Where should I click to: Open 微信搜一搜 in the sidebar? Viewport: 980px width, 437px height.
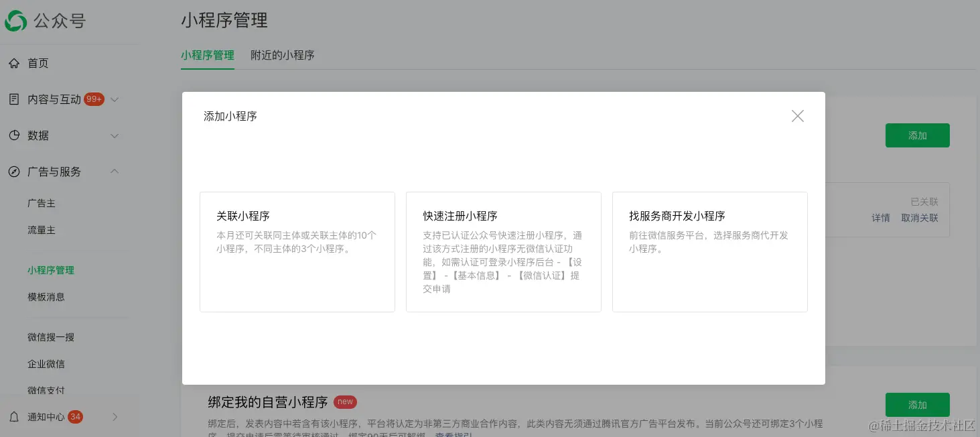pyautogui.click(x=51, y=337)
